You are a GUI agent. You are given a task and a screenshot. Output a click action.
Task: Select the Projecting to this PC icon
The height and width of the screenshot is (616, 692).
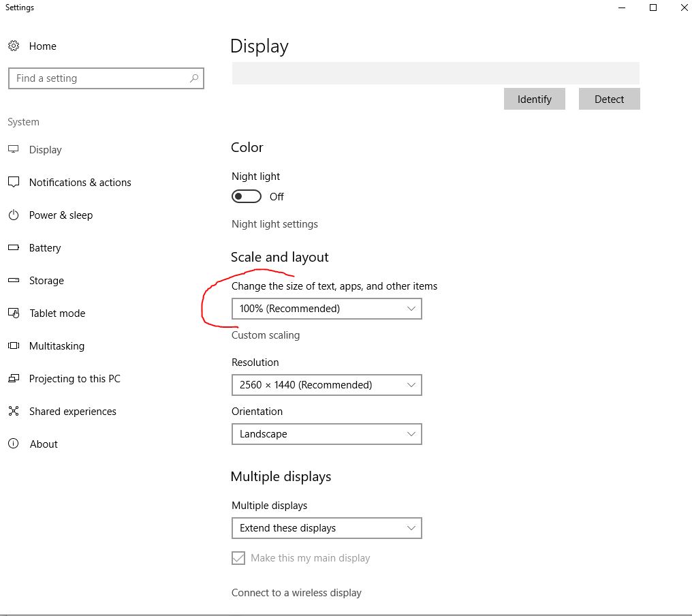click(14, 378)
